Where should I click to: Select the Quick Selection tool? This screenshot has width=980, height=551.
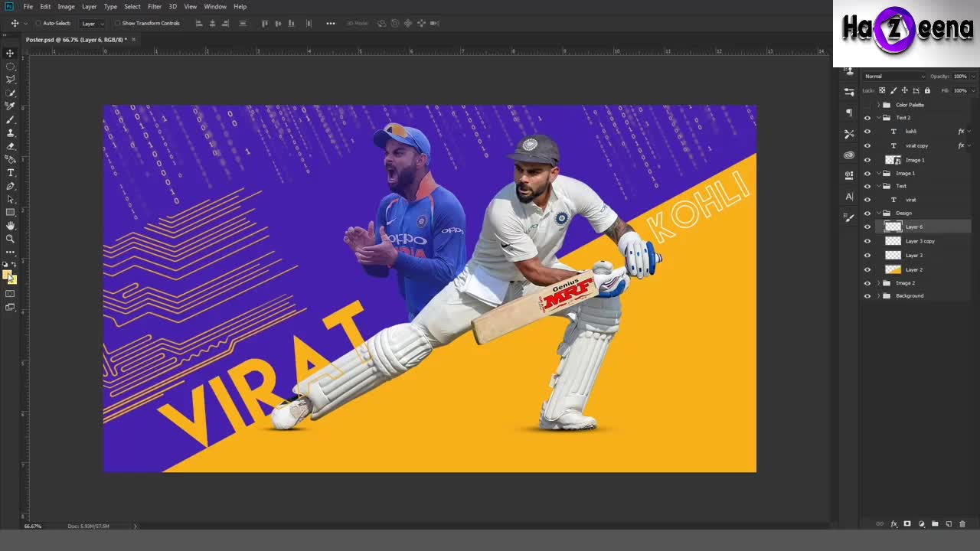click(10, 93)
